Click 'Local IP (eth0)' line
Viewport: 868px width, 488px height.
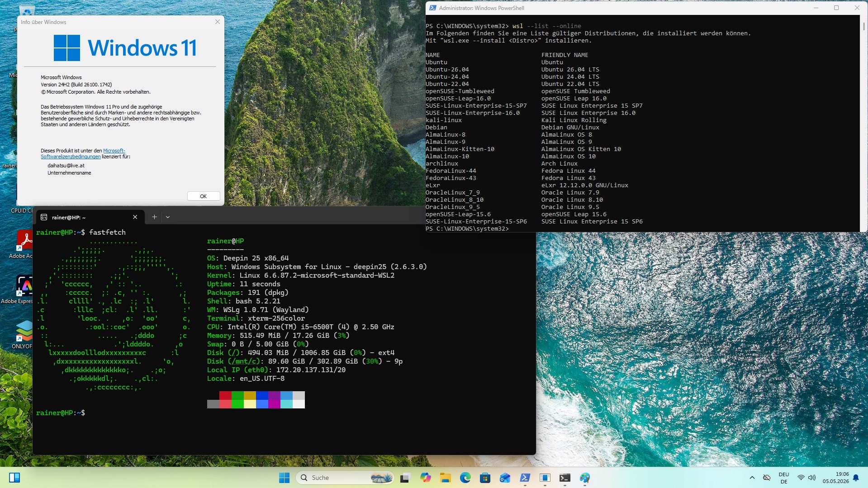pyautogui.click(x=276, y=370)
